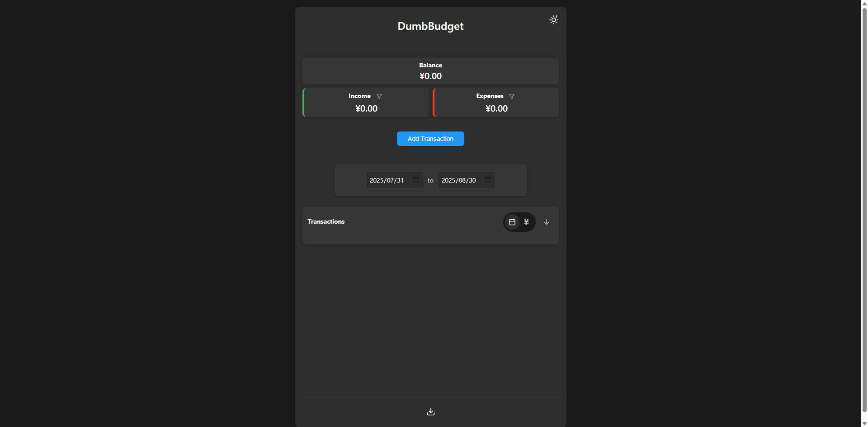
Task: Export transactions with download icon
Action: click(x=431, y=412)
